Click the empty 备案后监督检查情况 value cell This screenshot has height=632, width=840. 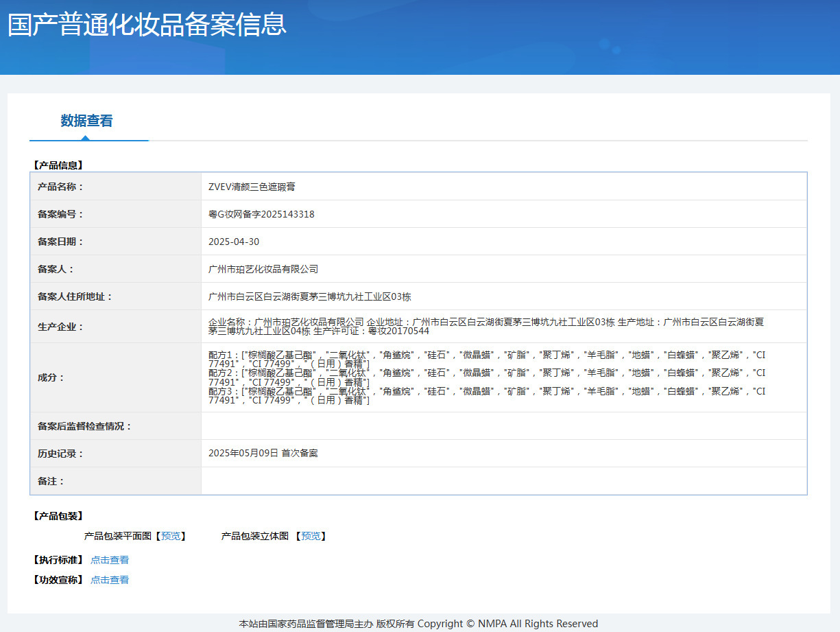pyautogui.click(x=503, y=426)
